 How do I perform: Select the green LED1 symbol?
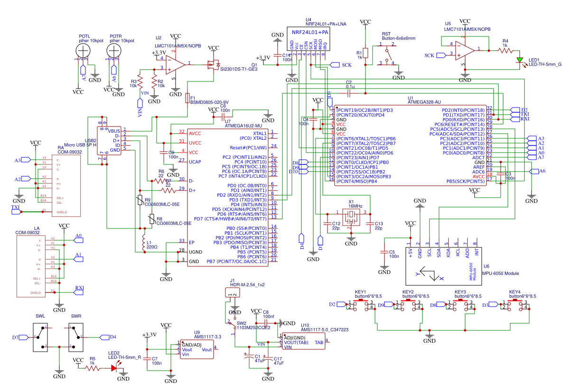click(520, 60)
